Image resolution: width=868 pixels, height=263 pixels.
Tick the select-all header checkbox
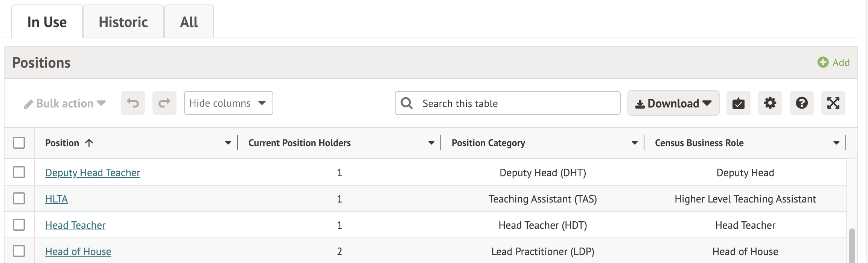point(19,143)
